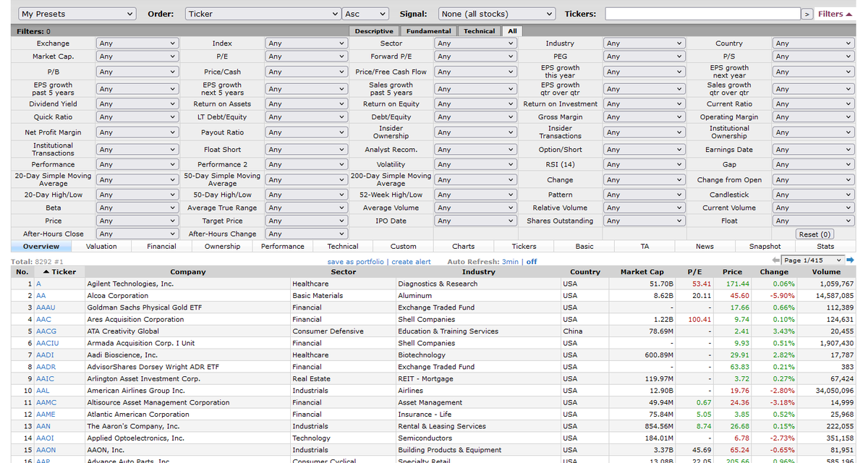
Task: Open the Basic view tab
Action: [584, 247]
